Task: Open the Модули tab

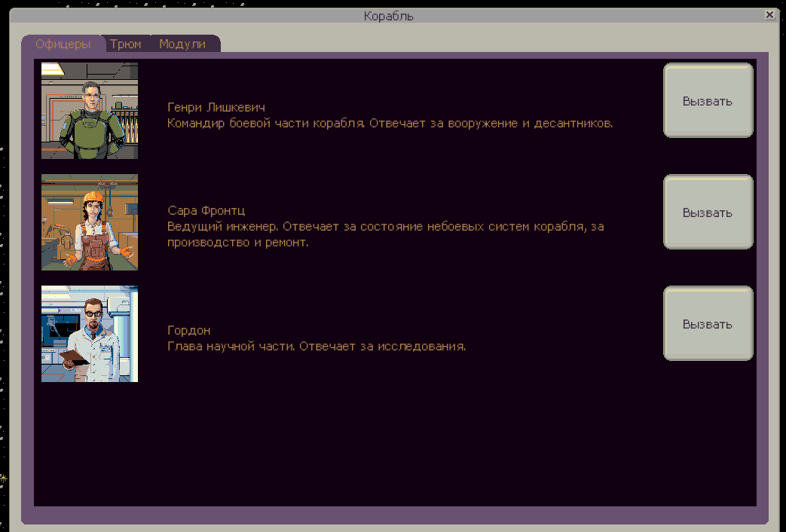Action: click(182, 44)
